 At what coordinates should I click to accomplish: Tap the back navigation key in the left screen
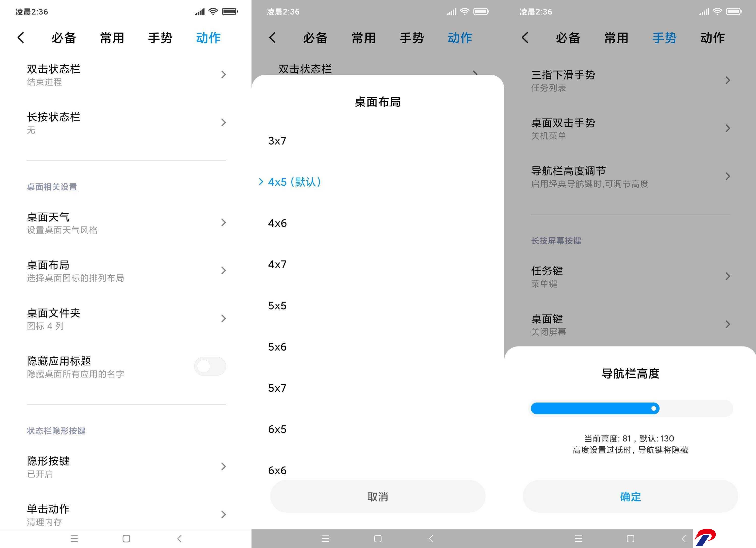[179, 538]
